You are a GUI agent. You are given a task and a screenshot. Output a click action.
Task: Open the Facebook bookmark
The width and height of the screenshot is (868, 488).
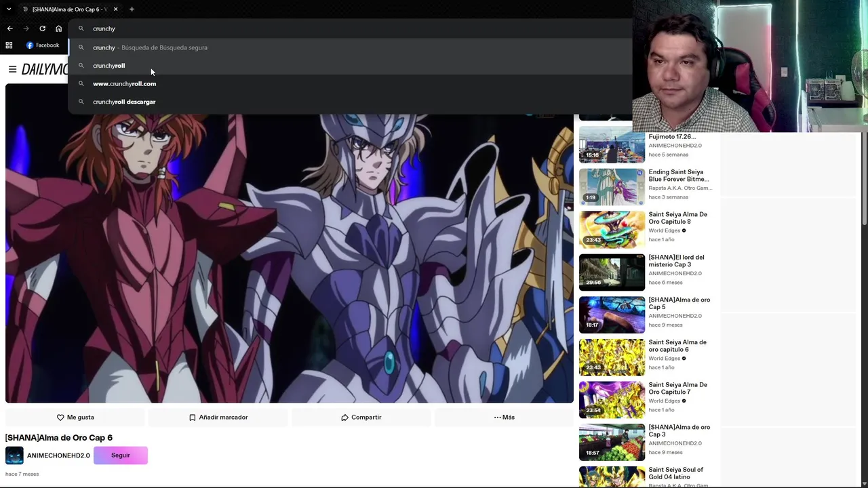pyautogui.click(x=43, y=45)
